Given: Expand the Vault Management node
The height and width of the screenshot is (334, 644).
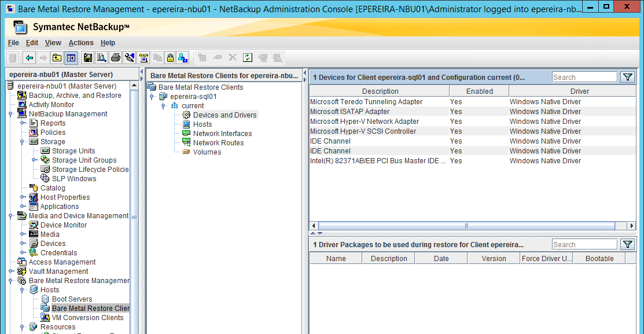Looking at the screenshot, I should tap(10, 271).
